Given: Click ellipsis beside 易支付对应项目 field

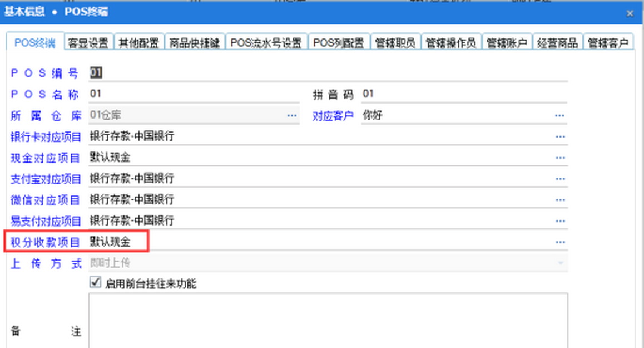Looking at the screenshot, I should point(559,221).
